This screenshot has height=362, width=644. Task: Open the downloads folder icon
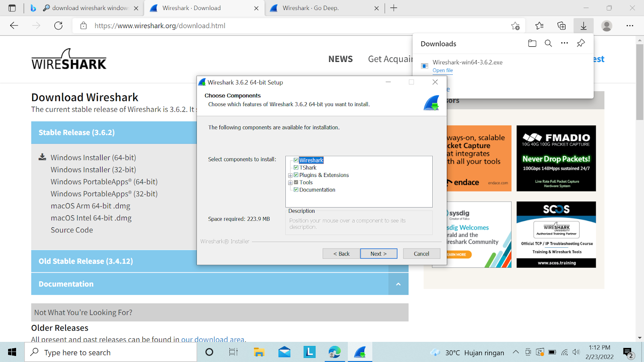point(532,43)
